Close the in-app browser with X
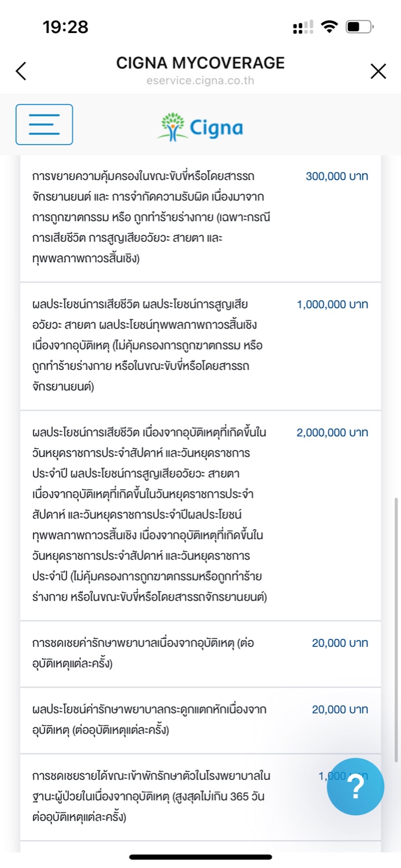Viewport: 401px width, 868px height. click(378, 71)
